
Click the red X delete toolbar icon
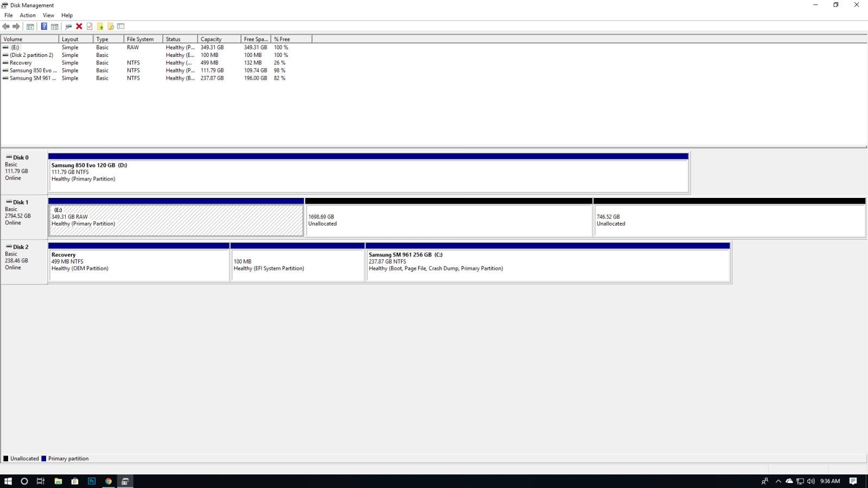point(79,26)
